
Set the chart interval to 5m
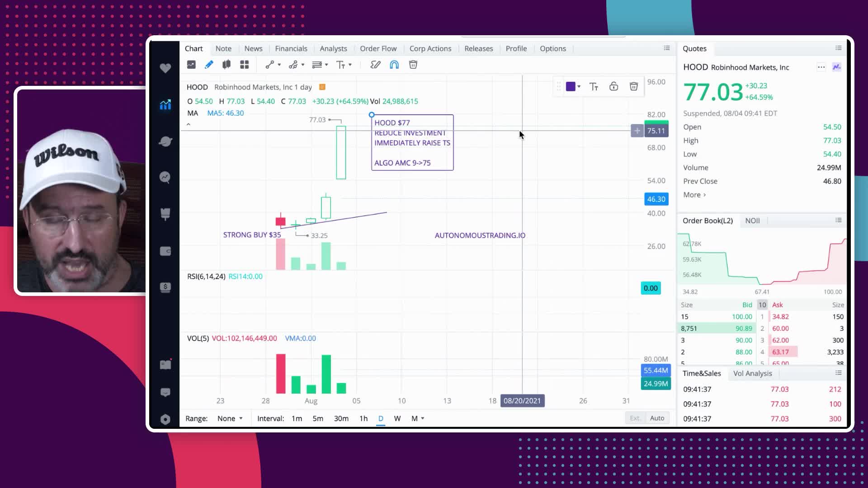pyautogui.click(x=318, y=418)
